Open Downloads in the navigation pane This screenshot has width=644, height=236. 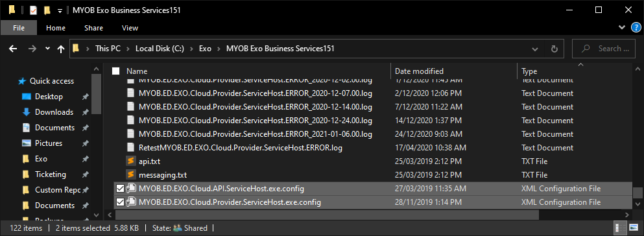click(54, 112)
